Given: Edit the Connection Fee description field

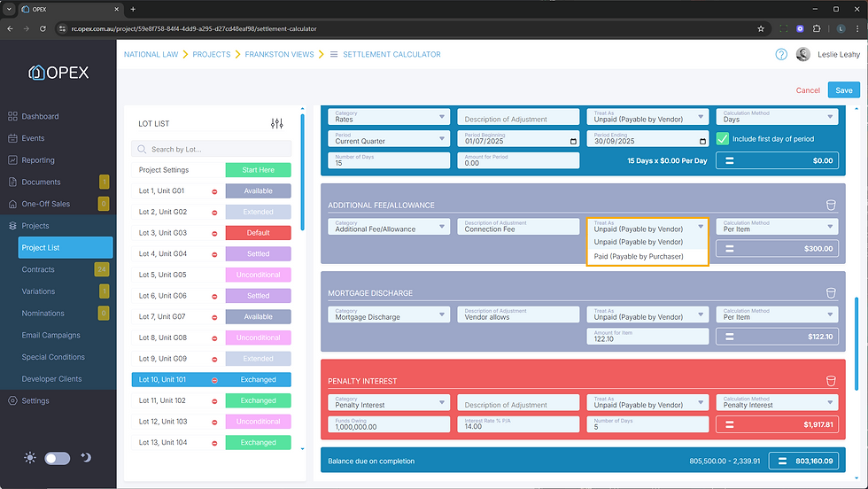Looking at the screenshot, I should [518, 227].
